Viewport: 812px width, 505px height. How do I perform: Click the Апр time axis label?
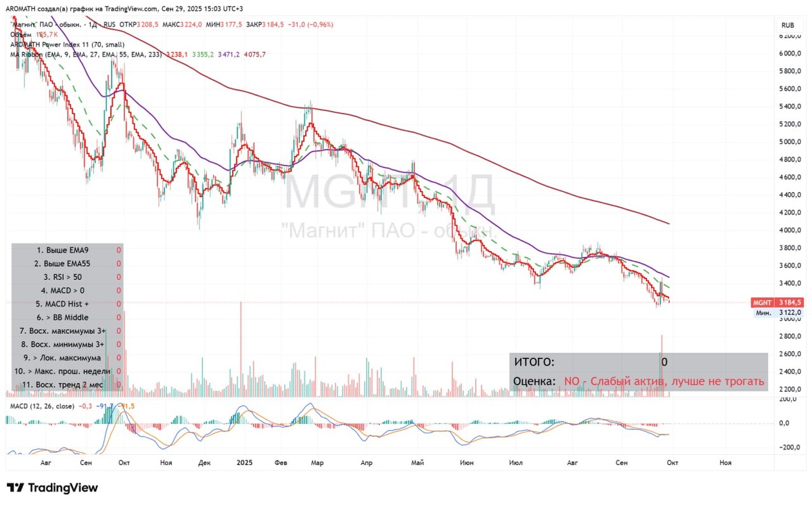tap(367, 463)
